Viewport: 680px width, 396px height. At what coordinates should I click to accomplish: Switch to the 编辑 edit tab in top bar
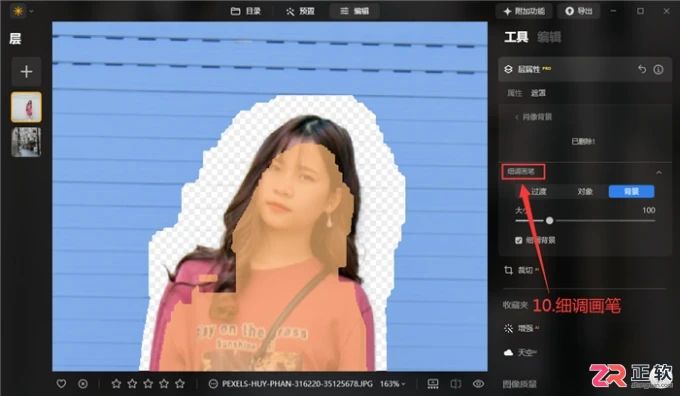click(354, 11)
